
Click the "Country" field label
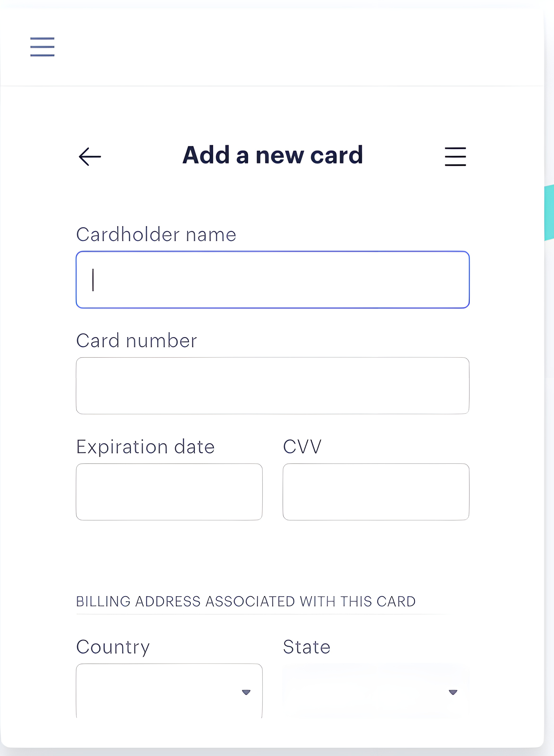(113, 647)
